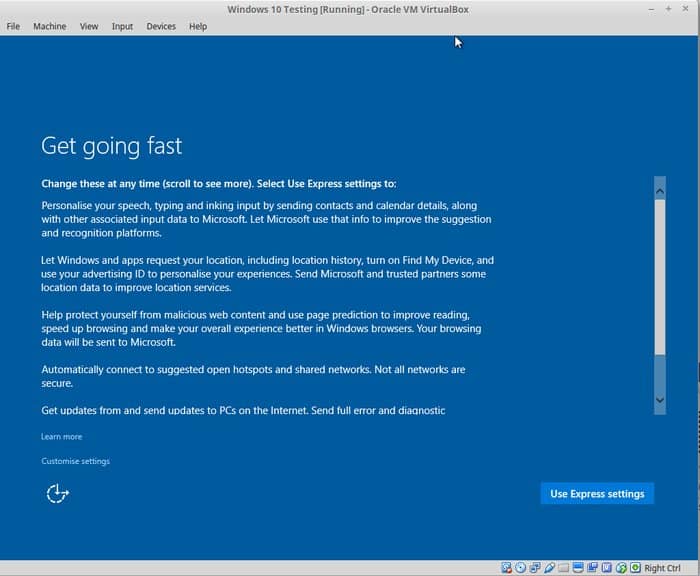700x576 pixels.
Task: Click the hard disk activity status icon
Action: (506, 568)
